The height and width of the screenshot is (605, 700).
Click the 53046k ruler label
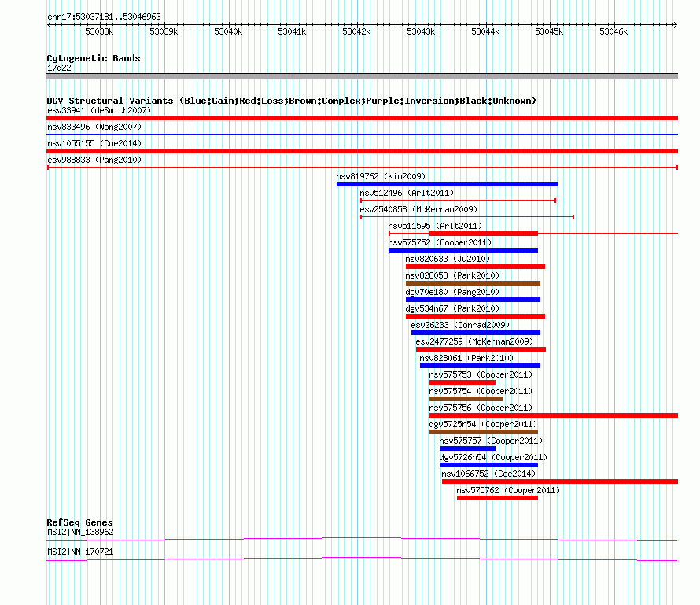(613, 31)
